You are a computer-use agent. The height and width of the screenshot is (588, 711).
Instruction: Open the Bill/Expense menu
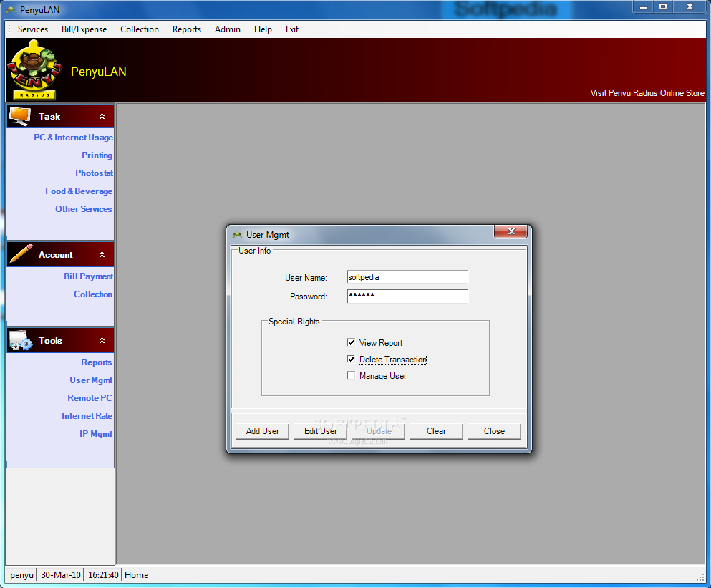coord(84,29)
